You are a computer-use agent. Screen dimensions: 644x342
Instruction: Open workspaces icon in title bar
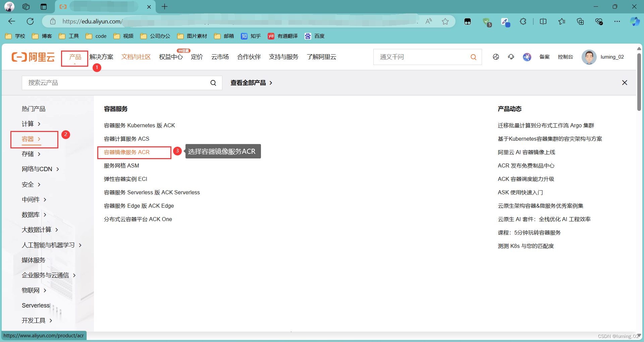[26, 7]
